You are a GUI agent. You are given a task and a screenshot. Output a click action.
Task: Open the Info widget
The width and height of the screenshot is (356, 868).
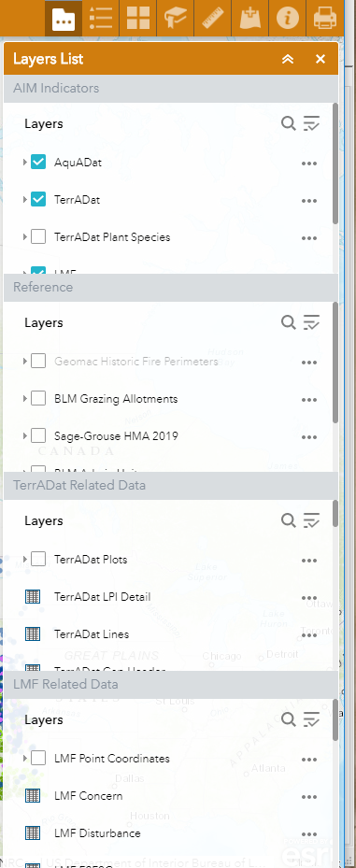click(288, 19)
